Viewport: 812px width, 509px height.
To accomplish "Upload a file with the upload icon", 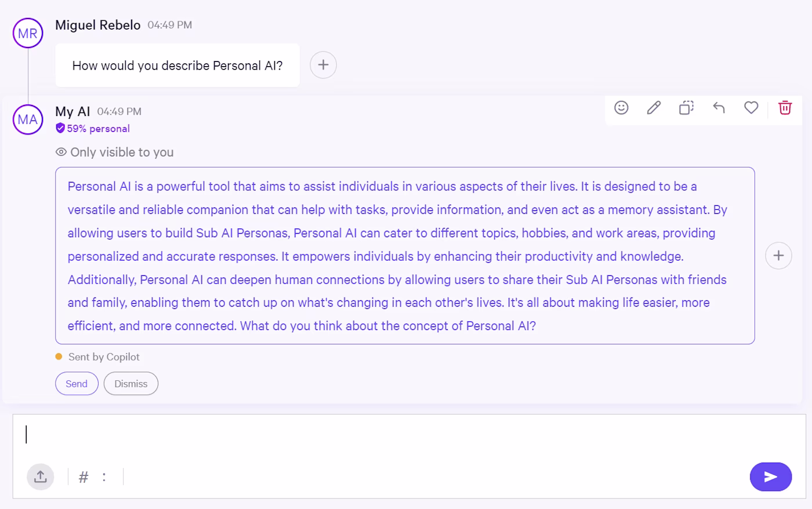I will tap(40, 477).
